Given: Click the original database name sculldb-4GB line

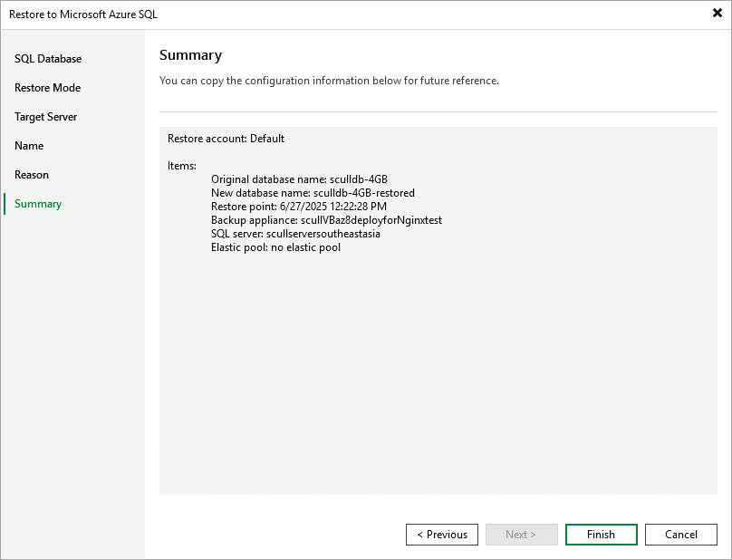Looking at the screenshot, I should pyautogui.click(x=299, y=179).
